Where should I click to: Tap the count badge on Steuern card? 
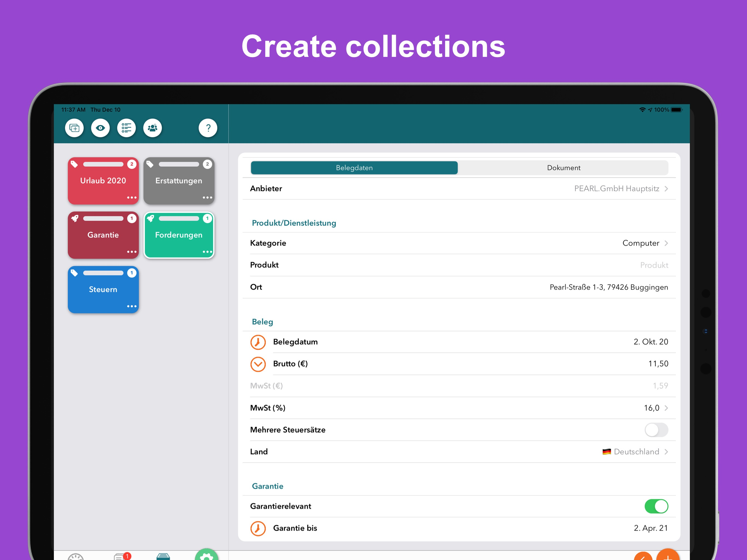tap(132, 273)
